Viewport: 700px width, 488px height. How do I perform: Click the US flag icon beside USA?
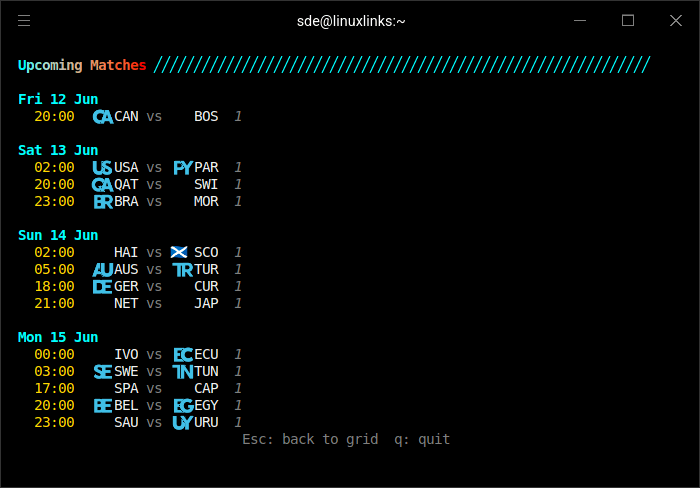pyautogui.click(x=102, y=168)
